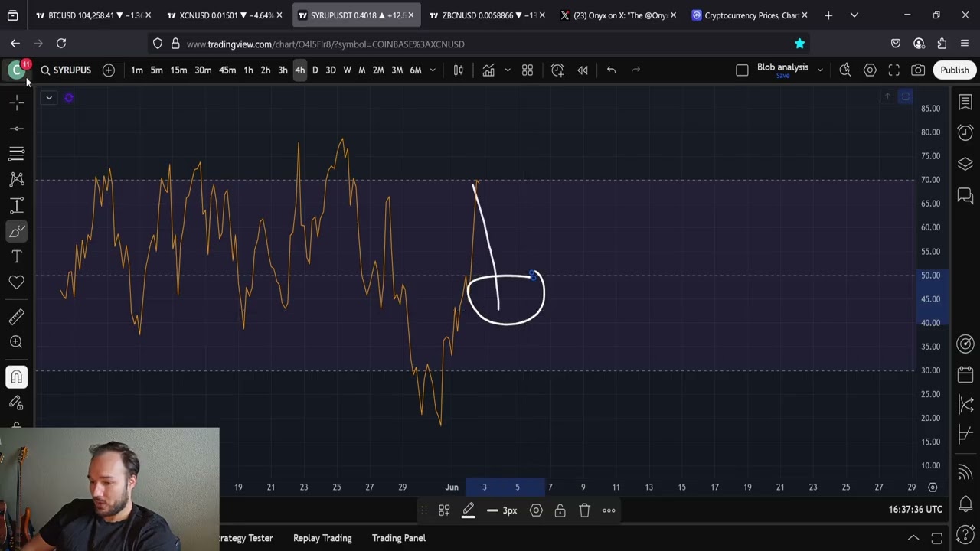The width and height of the screenshot is (980, 551).
Task: Open the Replay Trading tab
Action: pos(322,538)
